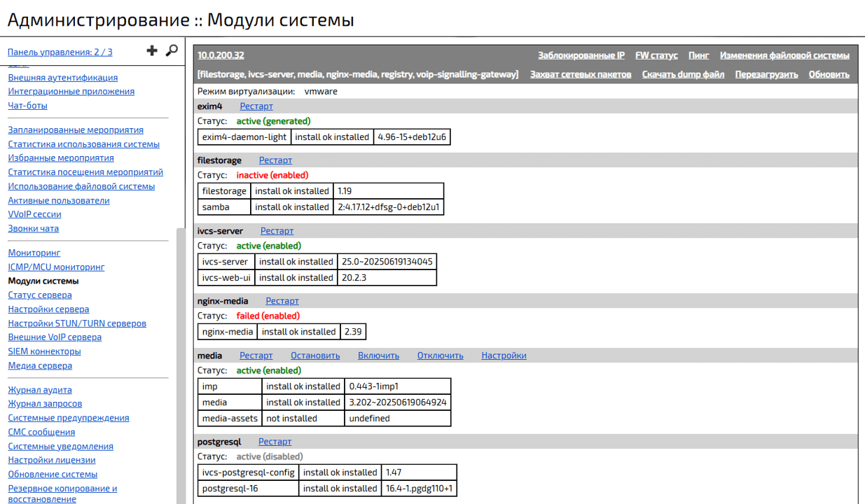Click the exim4-daemon-light package cell

[244, 137]
